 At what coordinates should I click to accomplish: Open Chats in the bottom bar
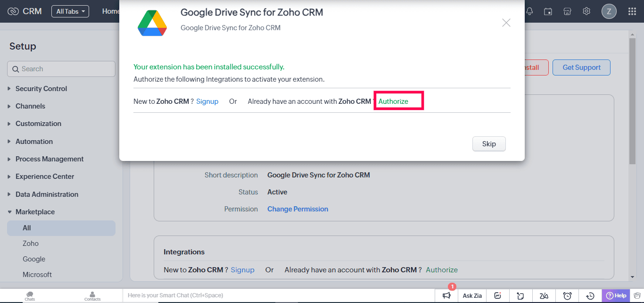[30, 296]
